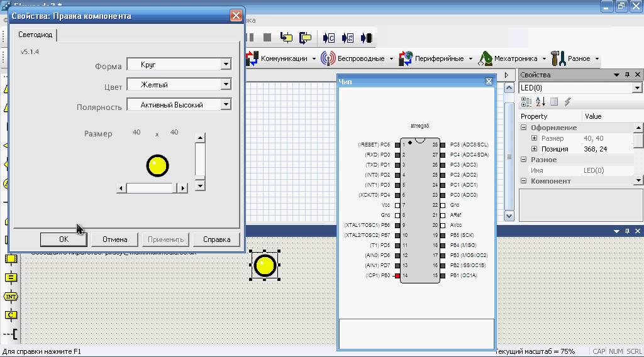Expand the Размер property row
The image size is (644, 357).
(534, 138)
